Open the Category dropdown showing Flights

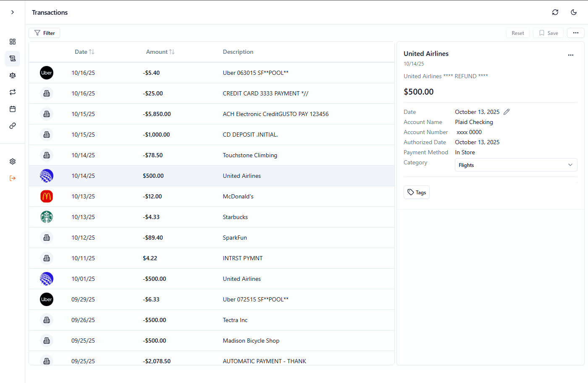tap(516, 165)
